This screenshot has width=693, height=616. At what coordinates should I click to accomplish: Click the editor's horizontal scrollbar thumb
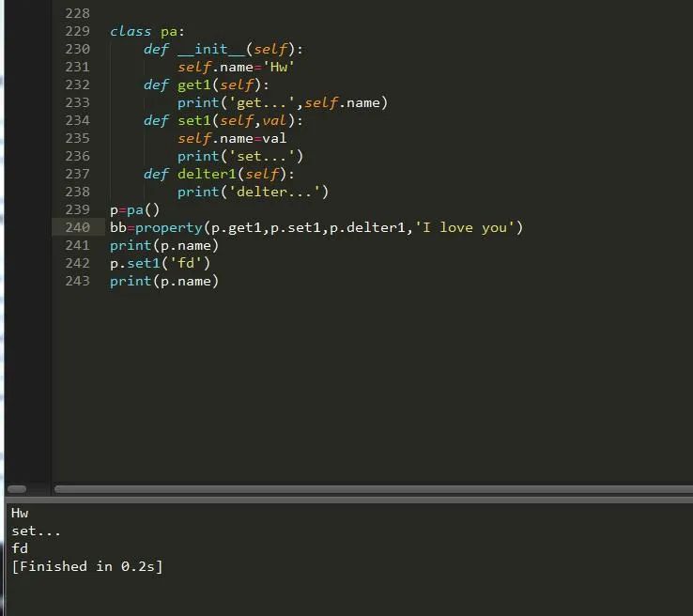(x=373, y=489)
